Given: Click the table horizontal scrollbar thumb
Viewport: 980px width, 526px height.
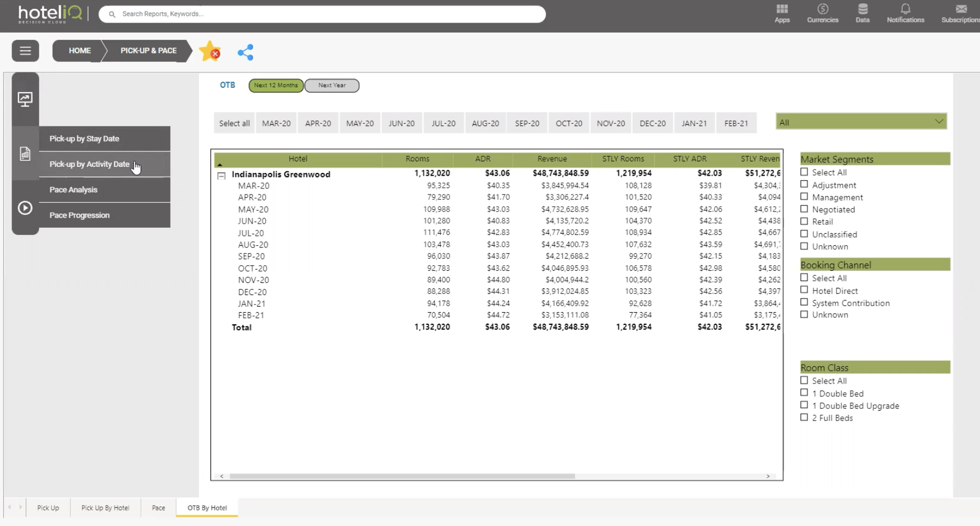Looking at the screenshot, I should click(x=402, y=476).
